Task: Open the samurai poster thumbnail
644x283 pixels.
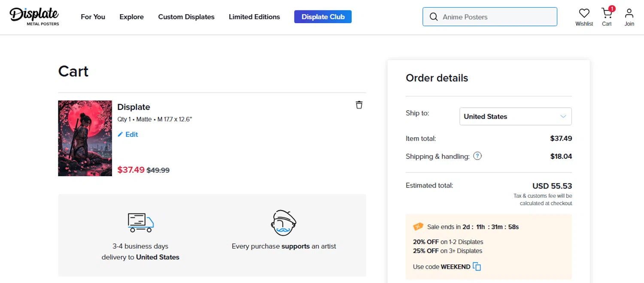Action: click(85, 138)
